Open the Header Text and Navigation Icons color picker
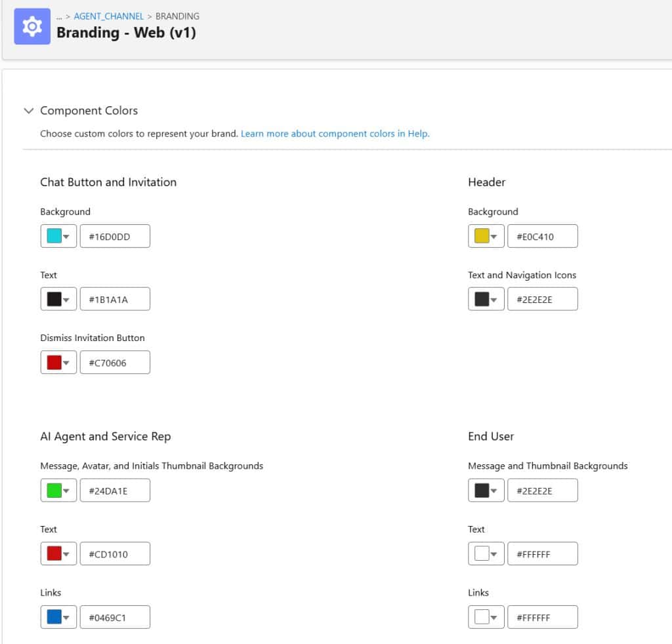 click(486, 299)
